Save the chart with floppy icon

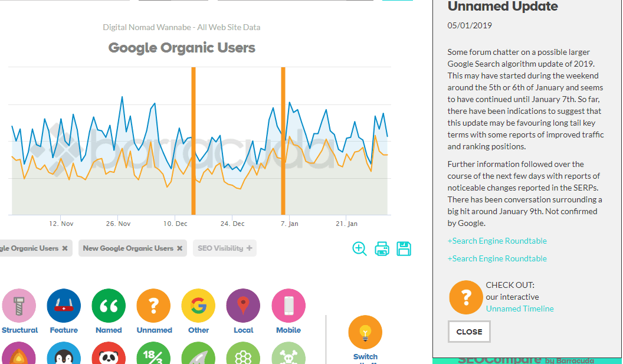pos(404,248)
